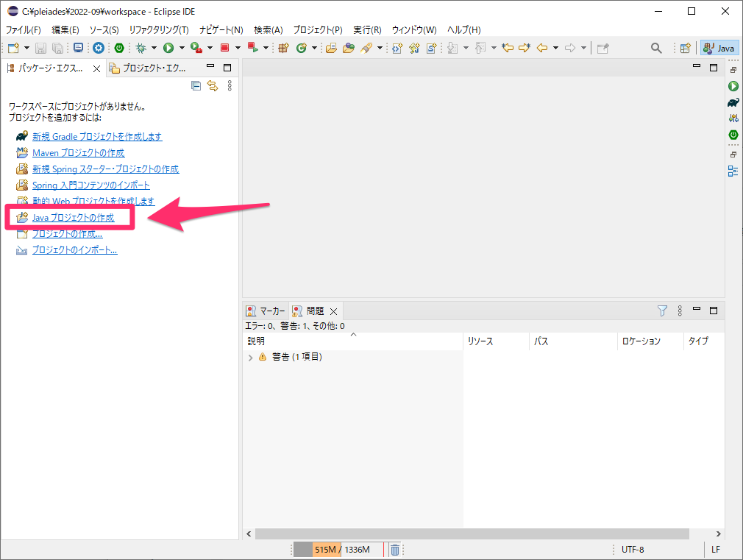Open the Run dropdown arrow
743x560 pixels.
(x=182, y=48)
